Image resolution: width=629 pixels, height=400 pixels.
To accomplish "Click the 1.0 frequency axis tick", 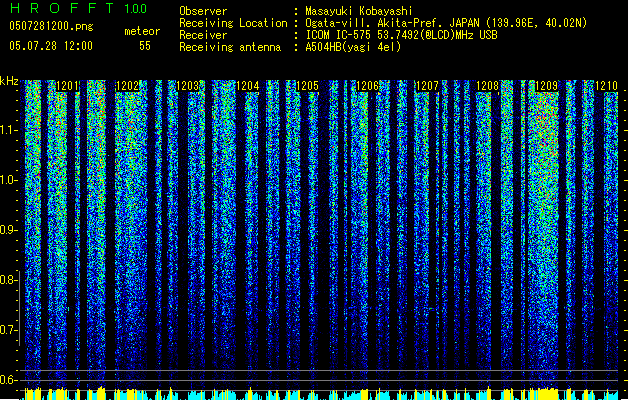I will (9, 180).
